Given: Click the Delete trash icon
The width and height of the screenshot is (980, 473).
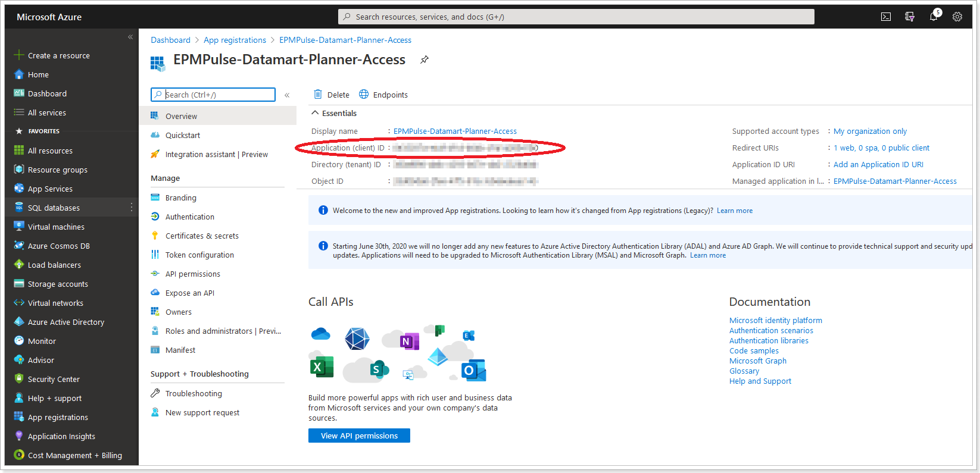Looking at the screenshot, I should [x=318, y=94].
